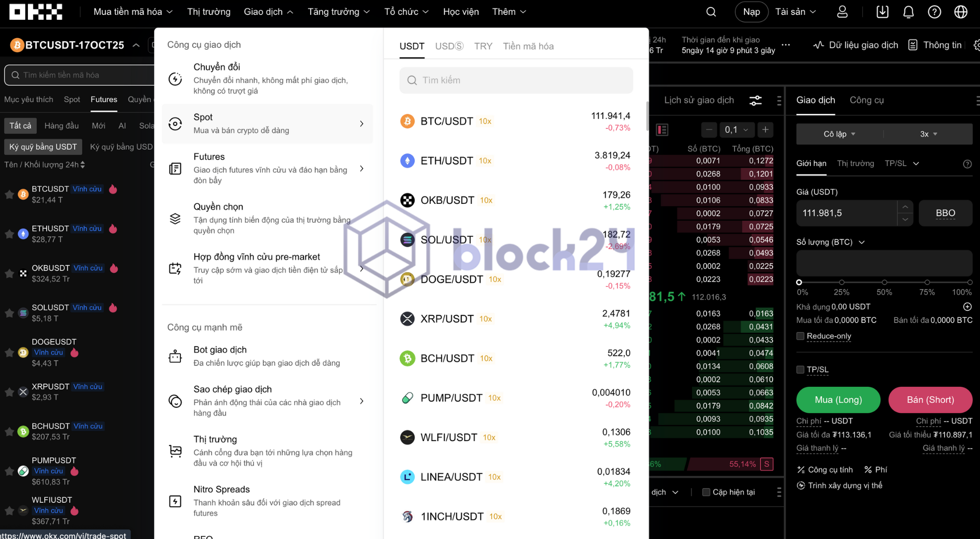Viewport: 980px width, 539px height.
Task: Click the calculator Công cụ tính icon
Action: coord(801,469)
